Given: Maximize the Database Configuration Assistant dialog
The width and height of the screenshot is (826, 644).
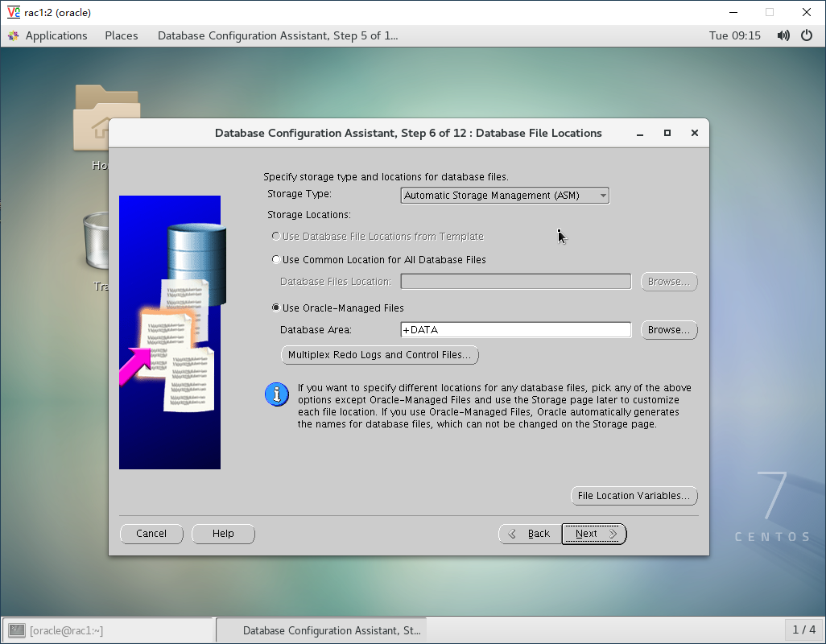Looking at the screenshot, I should [x=667, y=133].
